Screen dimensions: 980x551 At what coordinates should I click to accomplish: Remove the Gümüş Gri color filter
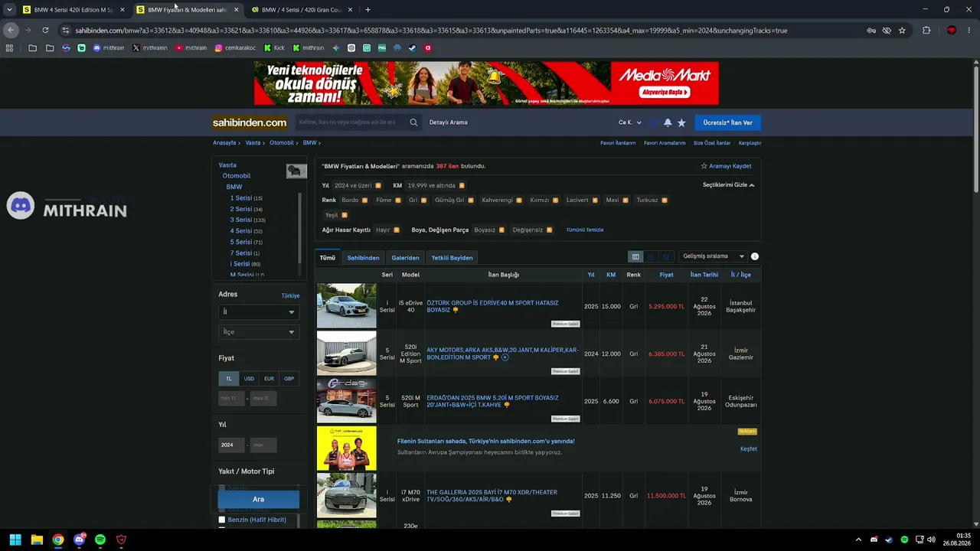click(471, 201)
